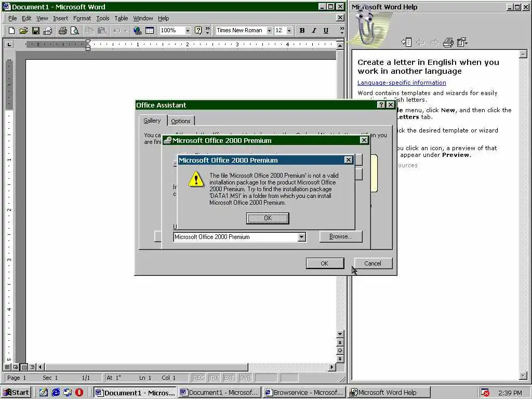This screenshot has width=532, height=399.
Task: Click the Print icon in Word Help toolbar
Action: coord(448,42)
